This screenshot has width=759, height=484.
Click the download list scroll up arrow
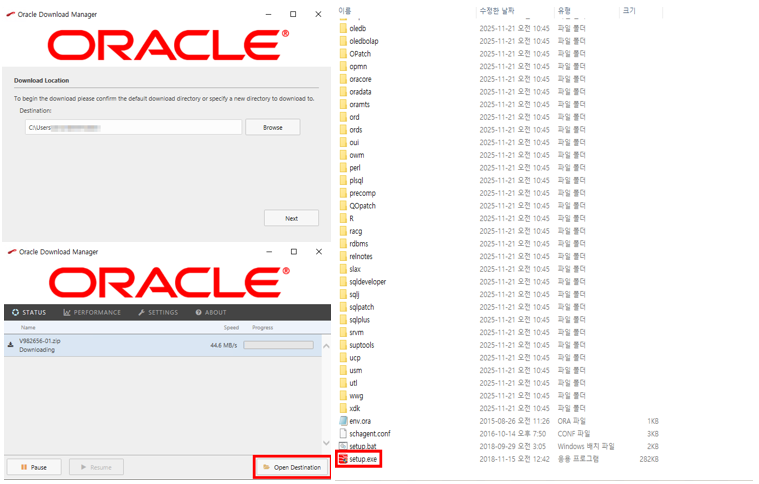(326, 346)
